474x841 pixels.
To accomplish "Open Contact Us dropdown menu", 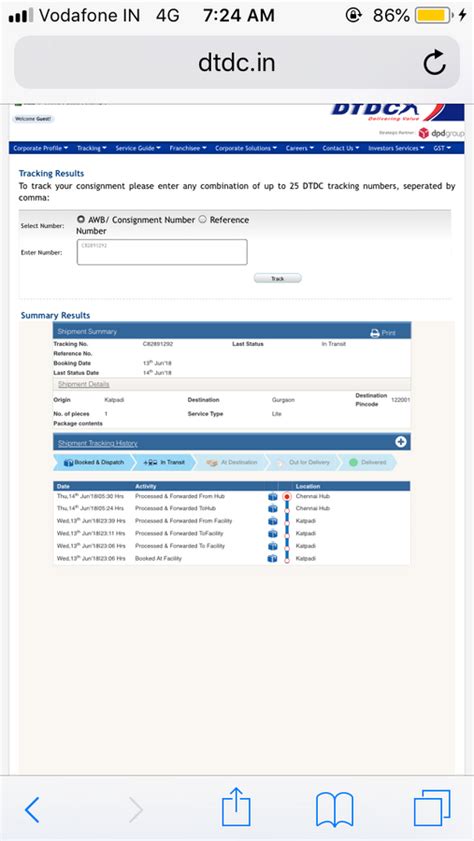I will coord(341,148).
